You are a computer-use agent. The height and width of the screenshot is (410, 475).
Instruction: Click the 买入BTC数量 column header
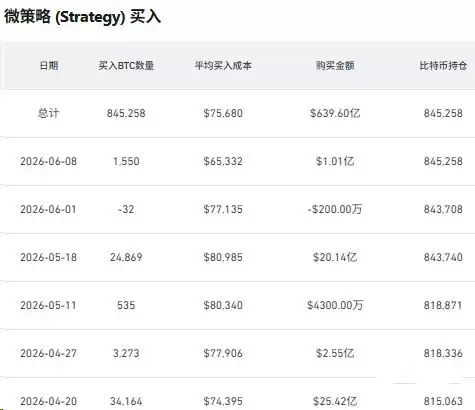tap(126, 65)
